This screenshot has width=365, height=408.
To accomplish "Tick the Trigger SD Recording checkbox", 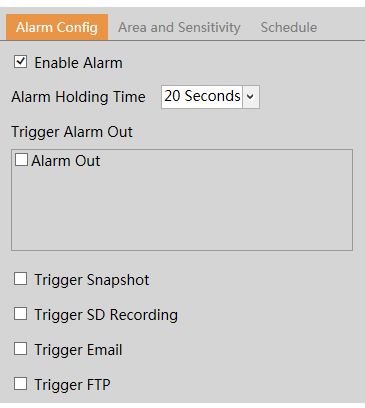I will pos(21,314).
